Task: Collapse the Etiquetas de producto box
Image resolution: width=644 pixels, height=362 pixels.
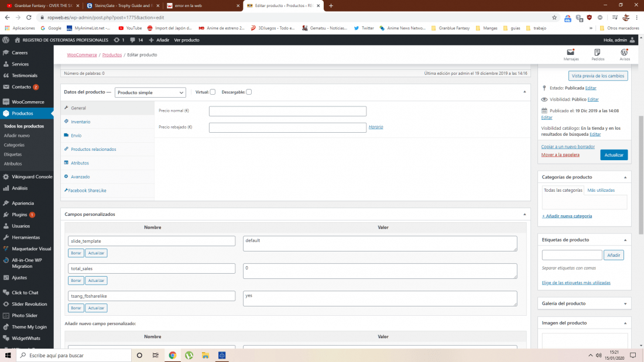Action: (625, 240)
